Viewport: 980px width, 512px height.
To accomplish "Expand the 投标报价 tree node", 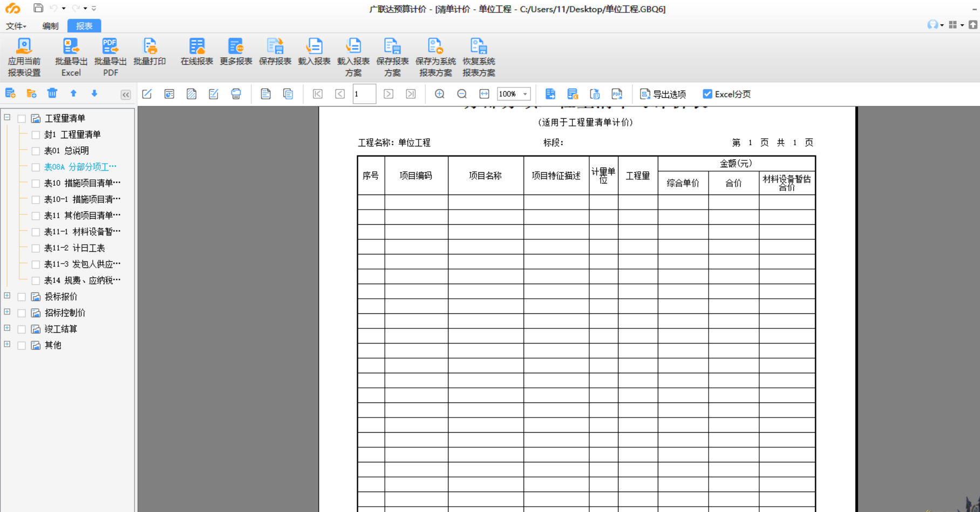I will [7, 295].
